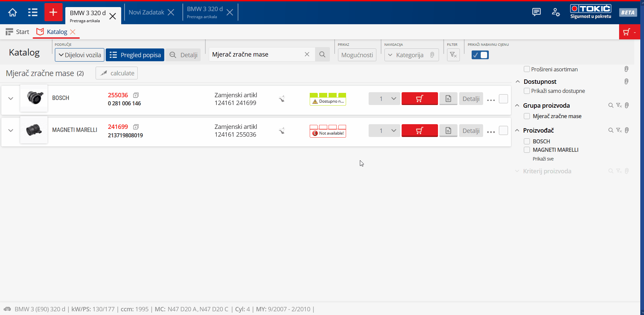Viewport: 644px width, 315px height.
Task: Check Prikaži samo dostupne checkbox
Action: 527,91
